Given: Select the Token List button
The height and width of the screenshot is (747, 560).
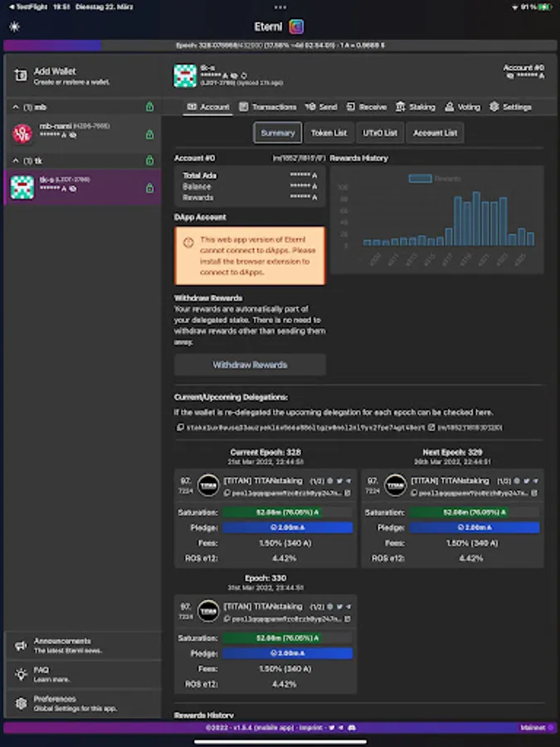Looking at the screenshot, I should click(329, 133).
